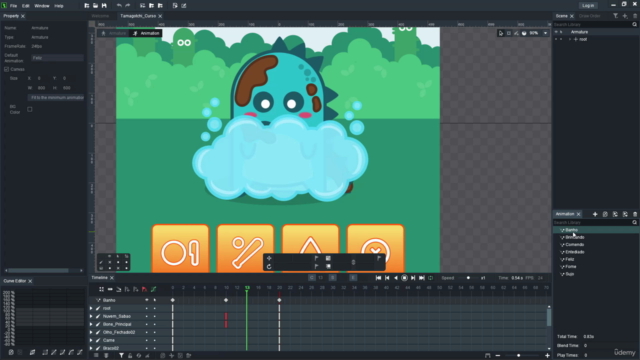640x360 pixels.
Task: Open the File menu
Action: 13,6
